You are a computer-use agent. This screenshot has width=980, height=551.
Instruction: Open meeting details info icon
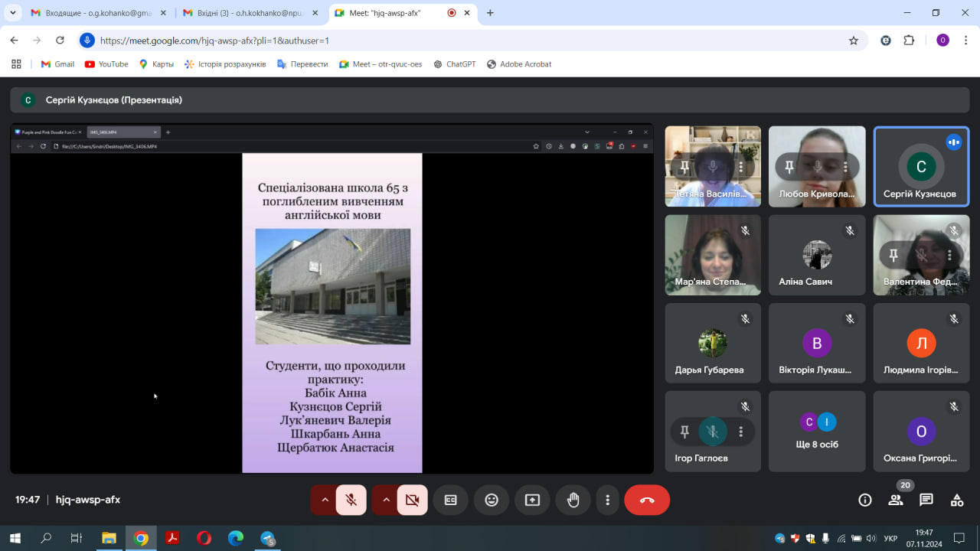(x=865, y=500)
